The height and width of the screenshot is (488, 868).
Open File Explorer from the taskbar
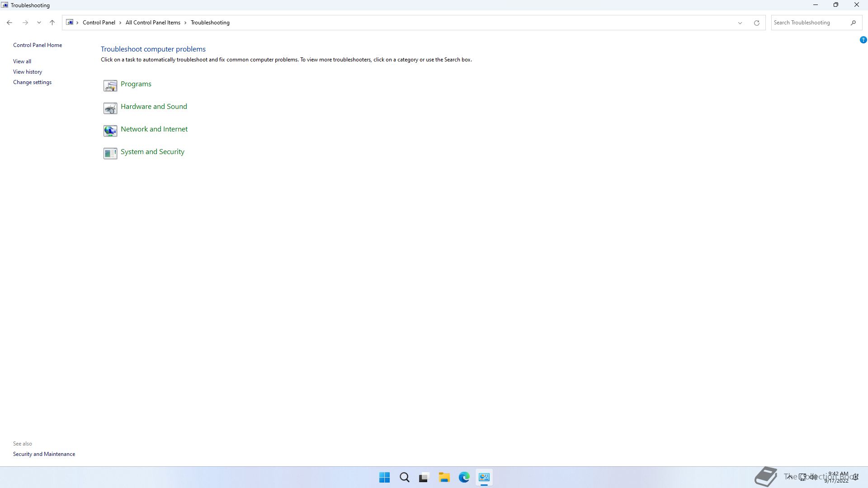tap(444, 477)
